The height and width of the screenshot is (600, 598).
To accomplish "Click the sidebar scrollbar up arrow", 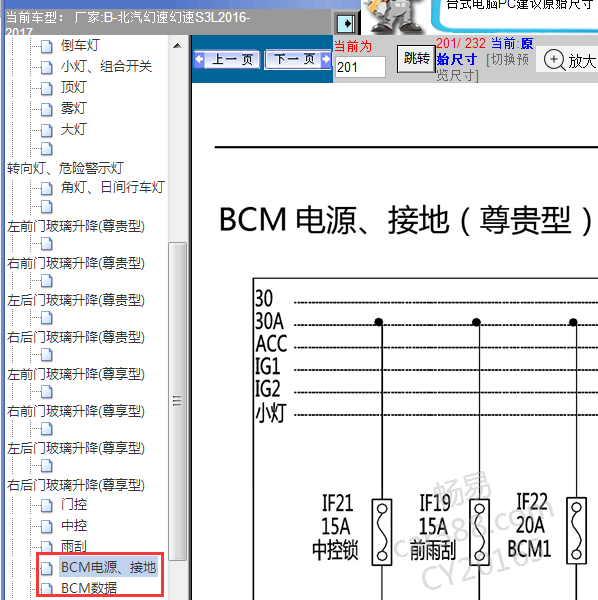I will pyautogui.click(x=177, y=46).
